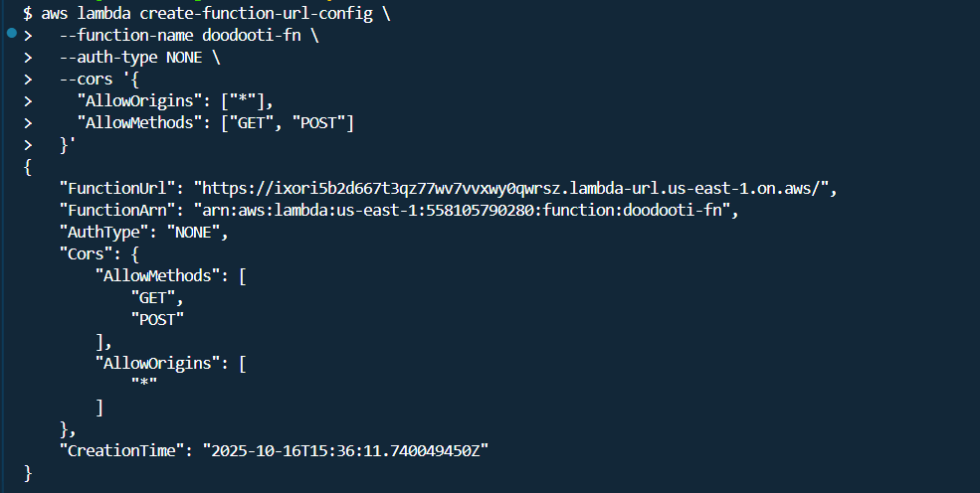Click the input AllowMethods ["GET", "POST"] line
The image size is (980, 493).
[x=215, y=122]
